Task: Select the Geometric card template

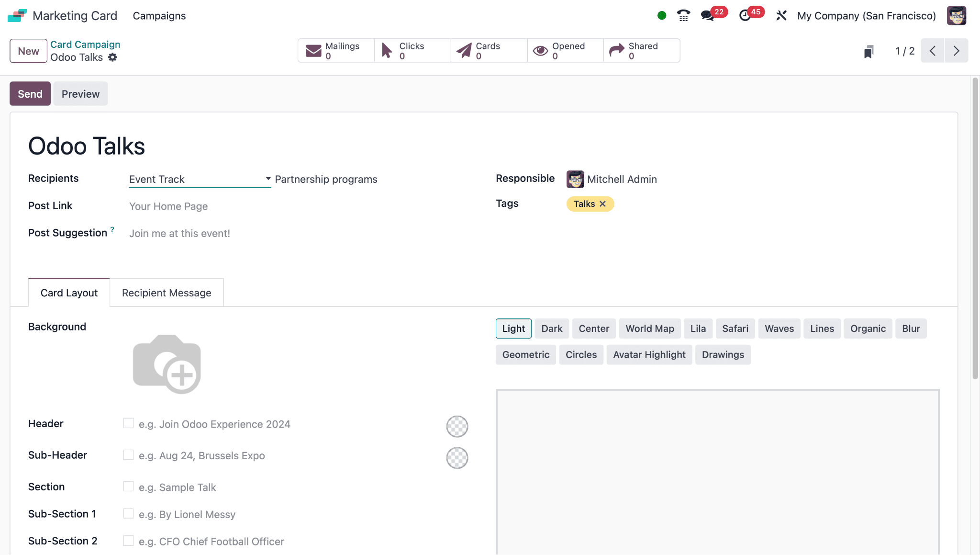Action: pyautogui.click(x=526, y=355)
